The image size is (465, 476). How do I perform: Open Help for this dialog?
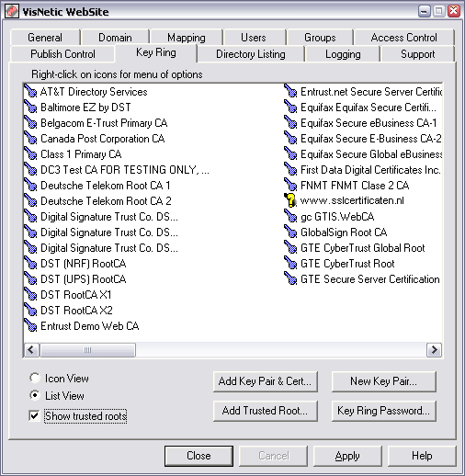point(422,456)
